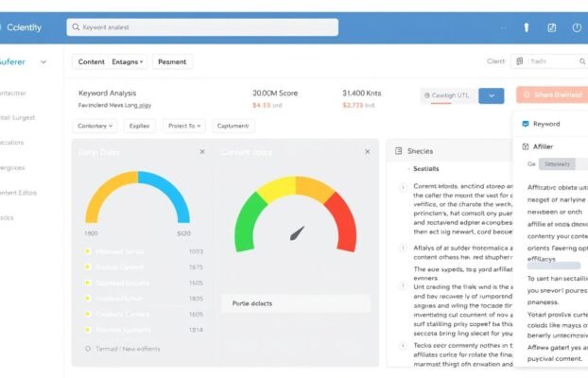The height and width of the screenshot is (378, 588).
Task: Click the Keyword analyst search field
Action: click(x=202, y=27)
